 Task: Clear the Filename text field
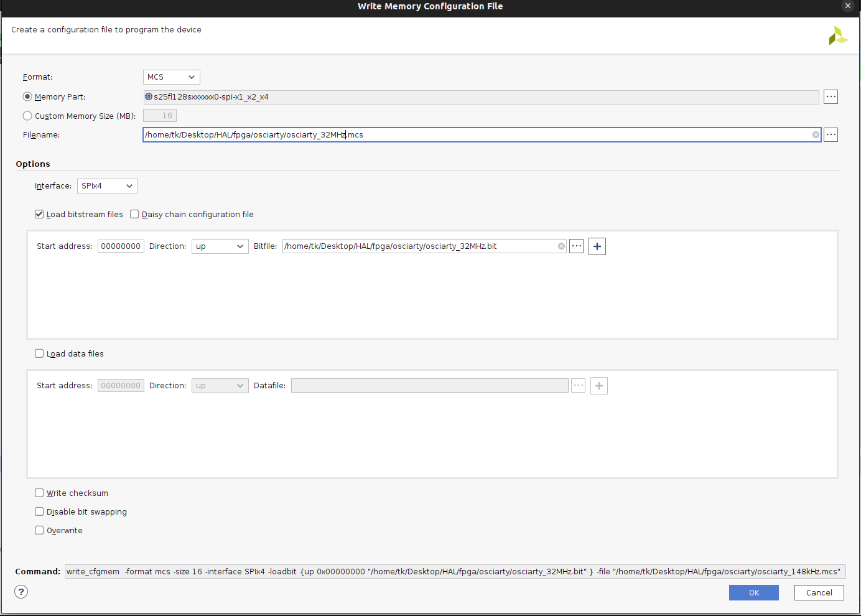[816, 135]
